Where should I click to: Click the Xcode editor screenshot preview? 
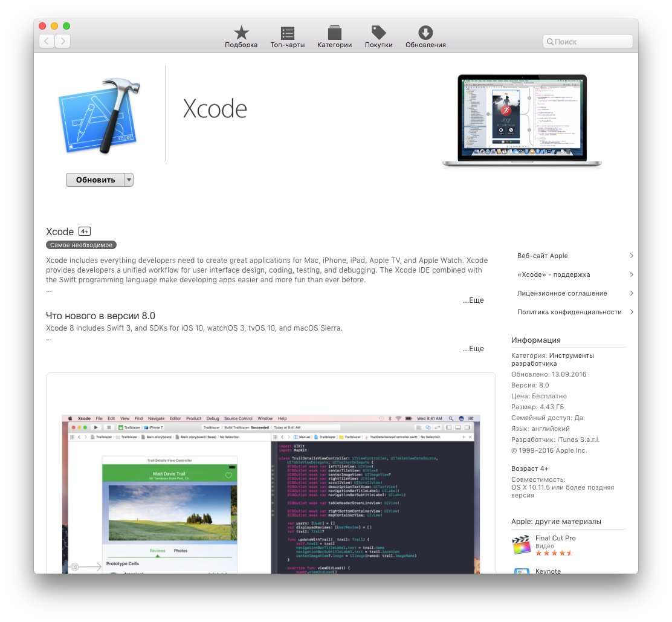pos(271,493)
